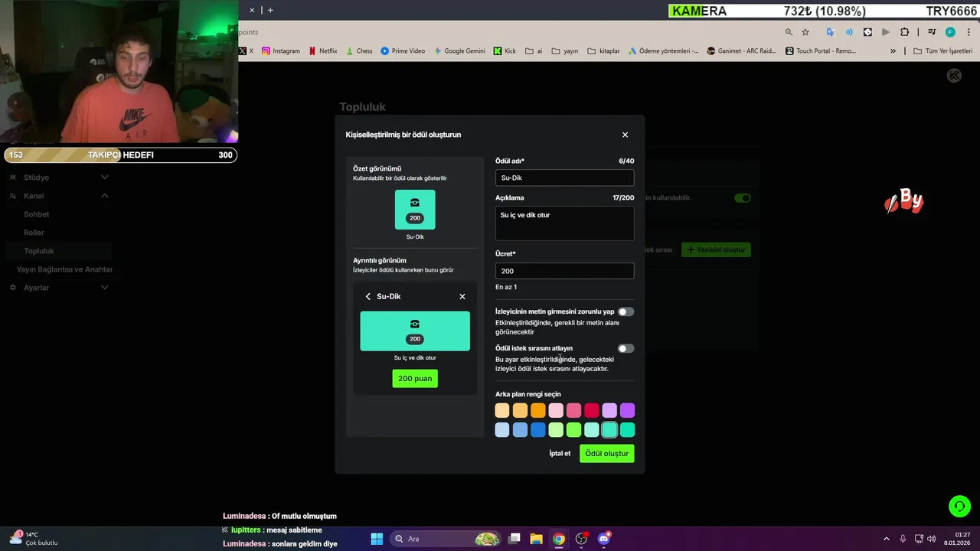Viewport: 980px width, 551px height.
Task: Click the Yenisini oluştur button behind dialog
Action: (716, 249)
